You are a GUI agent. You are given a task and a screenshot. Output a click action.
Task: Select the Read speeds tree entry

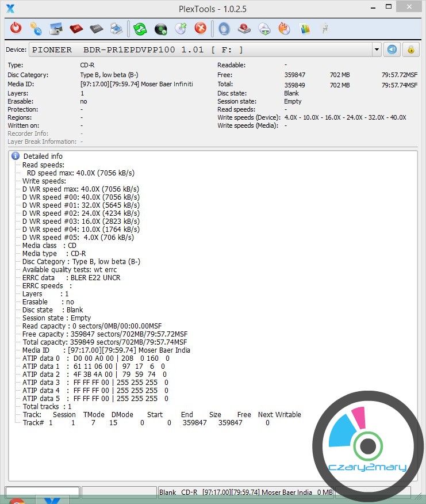coord(43,165)
